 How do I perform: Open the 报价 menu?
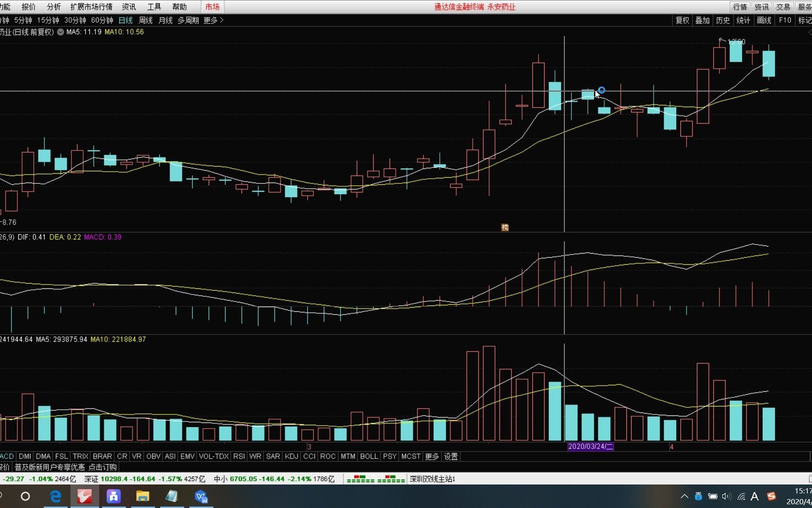29,7
